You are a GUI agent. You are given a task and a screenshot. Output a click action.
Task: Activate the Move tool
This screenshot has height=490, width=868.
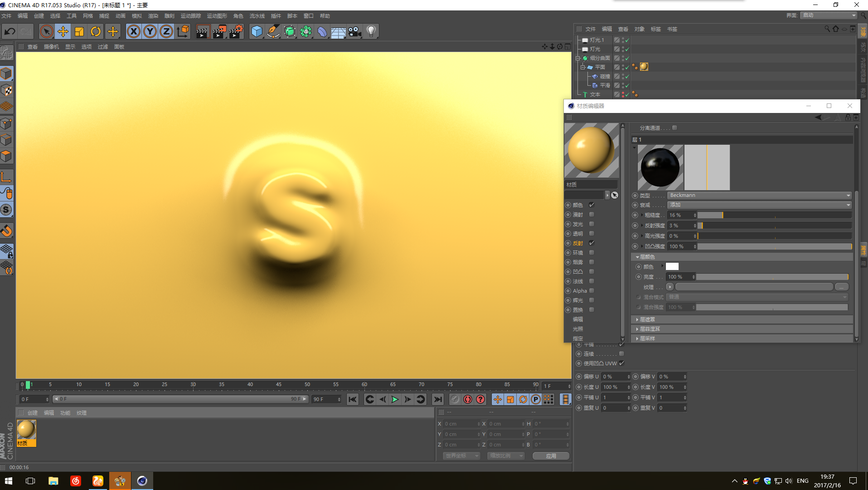click(x=63, y=31)
